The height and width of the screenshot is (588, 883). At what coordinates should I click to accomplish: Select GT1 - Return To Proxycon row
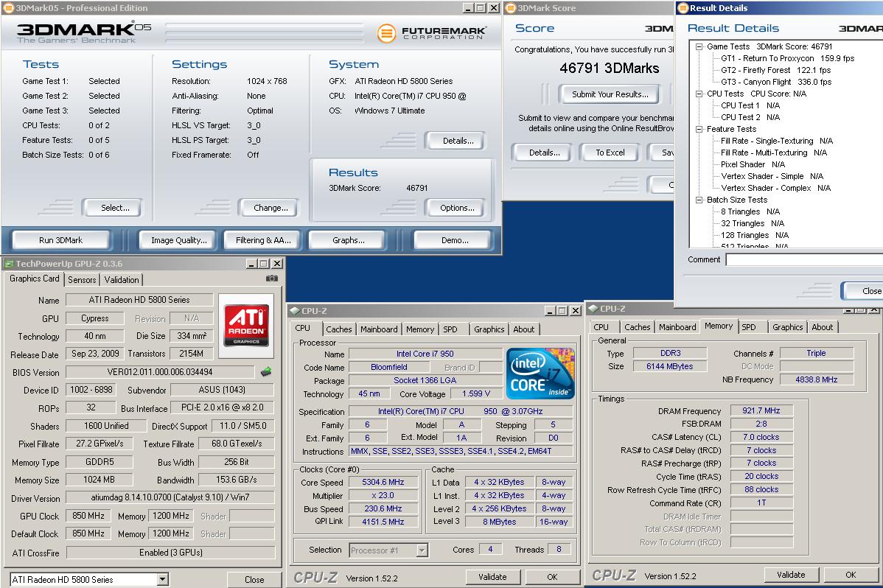click(x=788, y=58)
